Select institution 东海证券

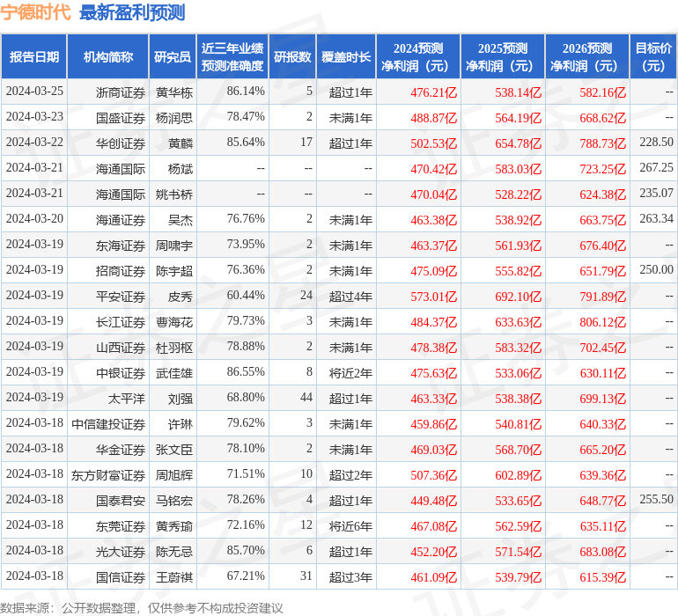pos(121,246)
